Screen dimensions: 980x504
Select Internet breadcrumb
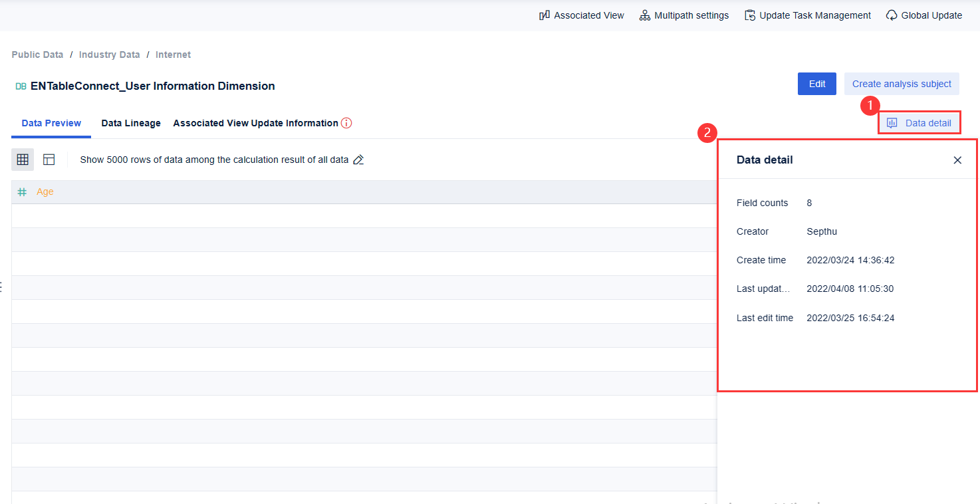point(174,55)
